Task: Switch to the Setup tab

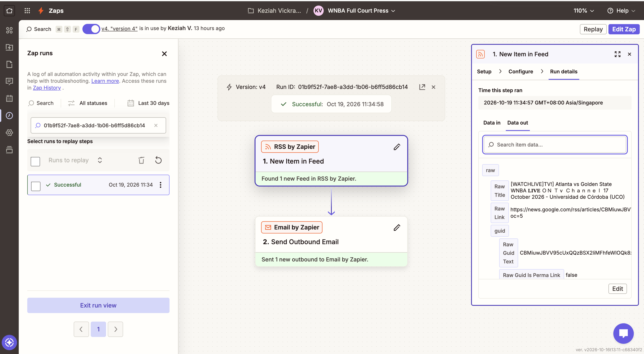Action: click(x=484, y=72)
